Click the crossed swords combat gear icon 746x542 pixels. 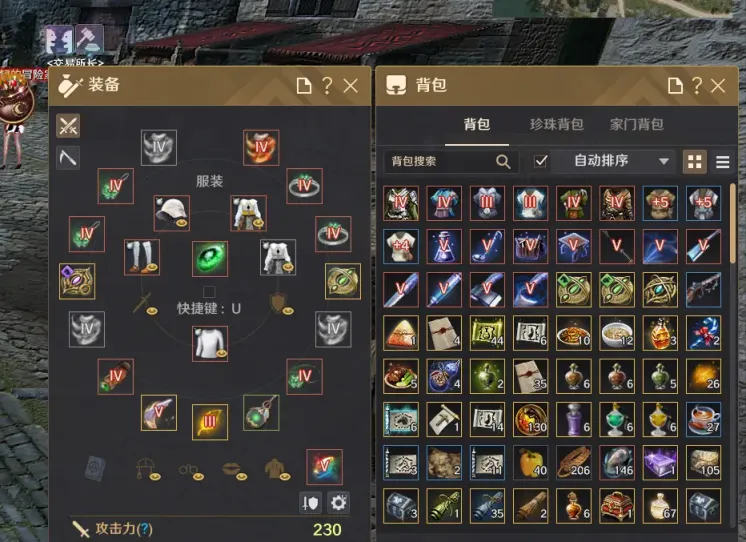point(68,126)
